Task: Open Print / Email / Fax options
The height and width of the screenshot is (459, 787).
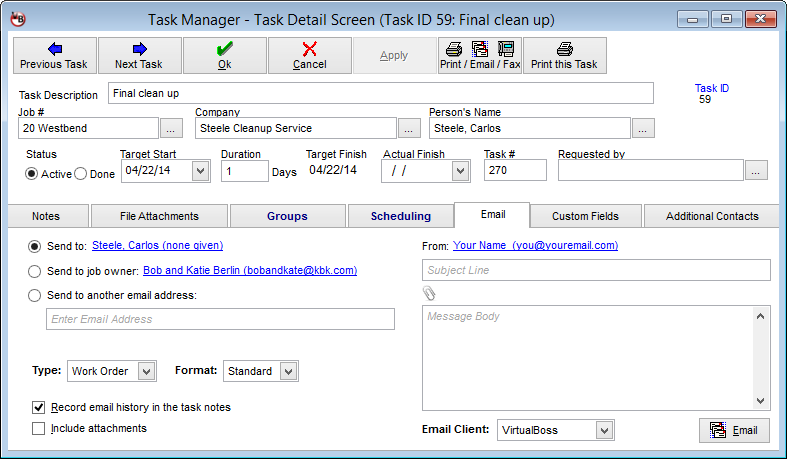Action: [479, 55]
